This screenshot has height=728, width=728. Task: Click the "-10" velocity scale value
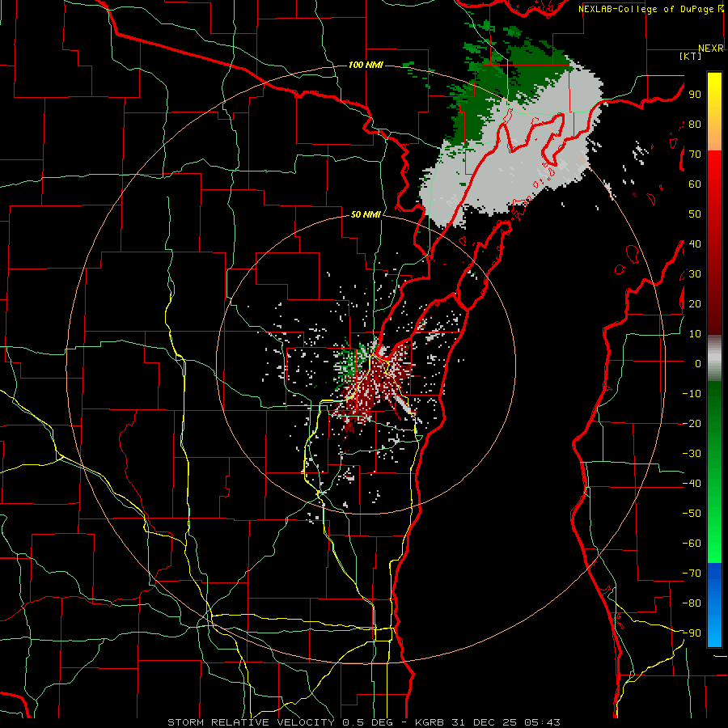click(692, 394)
